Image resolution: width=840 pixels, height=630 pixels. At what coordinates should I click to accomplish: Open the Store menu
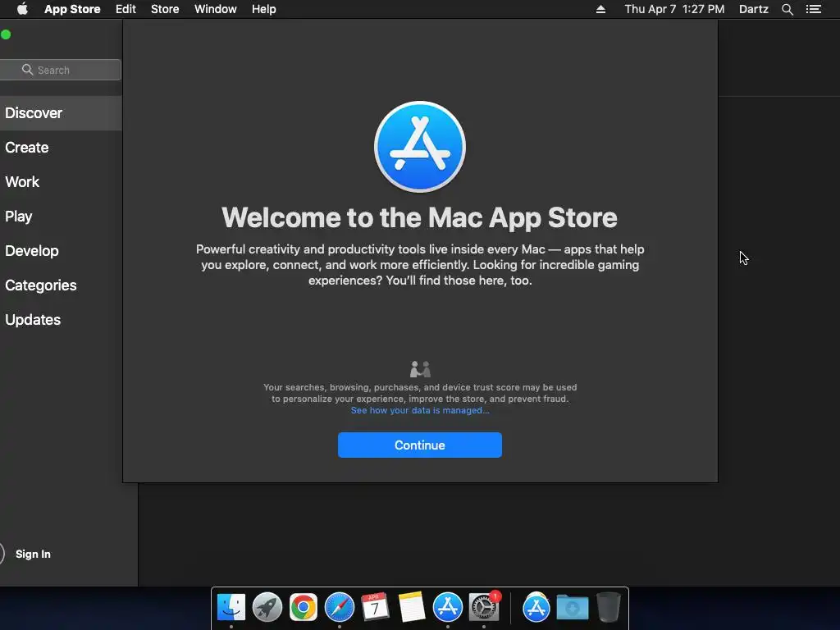[165, 9]
